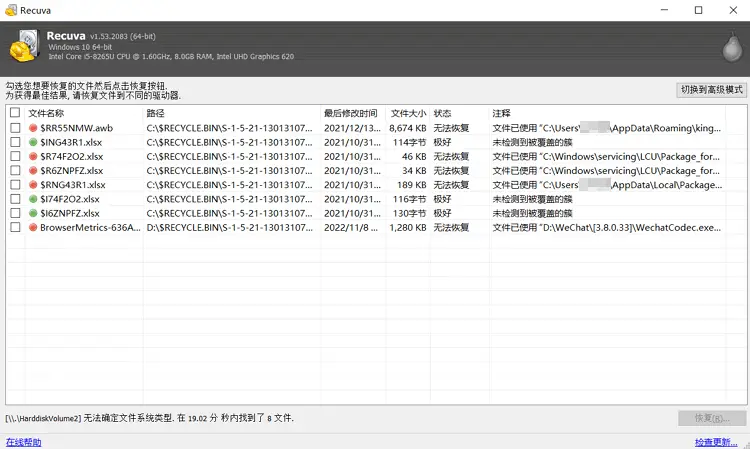Select file name $I6ZNPFZ.xlsx
Screen dimensions: 750x449
pos(70,213)
